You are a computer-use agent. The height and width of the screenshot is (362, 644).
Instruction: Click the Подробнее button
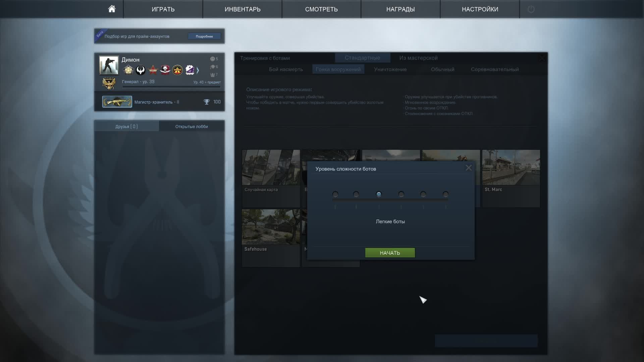click(204, 36)
